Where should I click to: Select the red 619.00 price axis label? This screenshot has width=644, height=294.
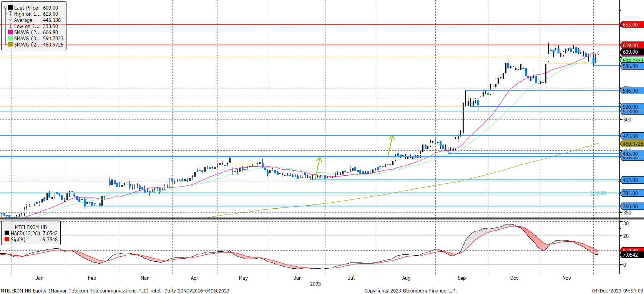(x=632, y=45)
